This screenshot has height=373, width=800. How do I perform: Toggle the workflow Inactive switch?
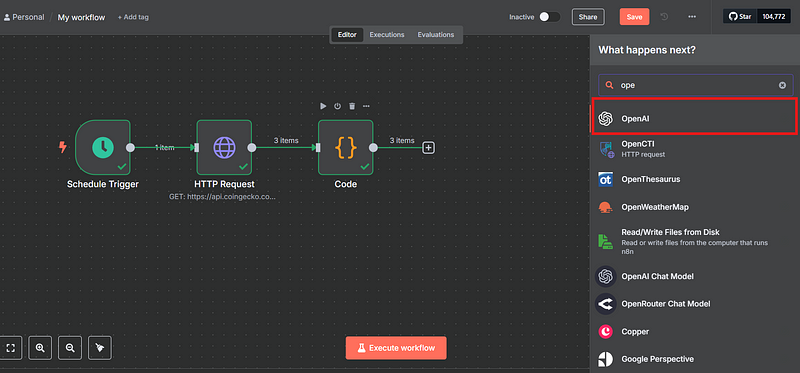click(x=549, y=17)
